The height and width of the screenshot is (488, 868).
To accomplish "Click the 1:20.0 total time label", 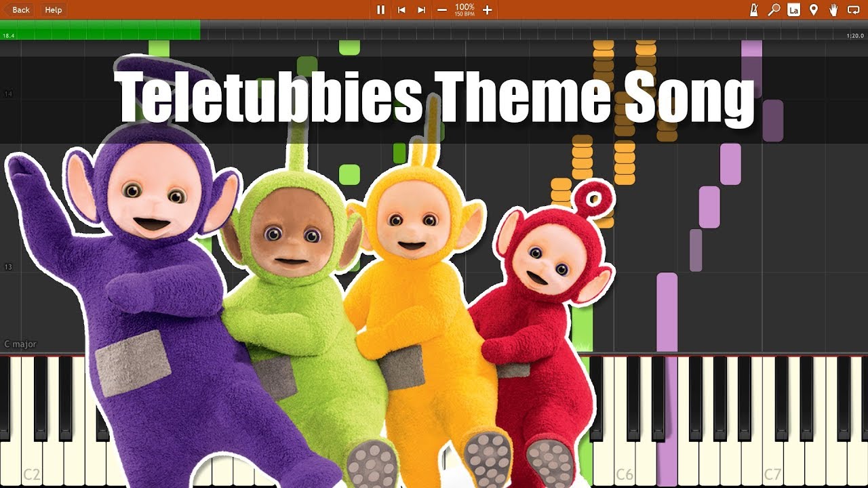I will coord(855,35).
